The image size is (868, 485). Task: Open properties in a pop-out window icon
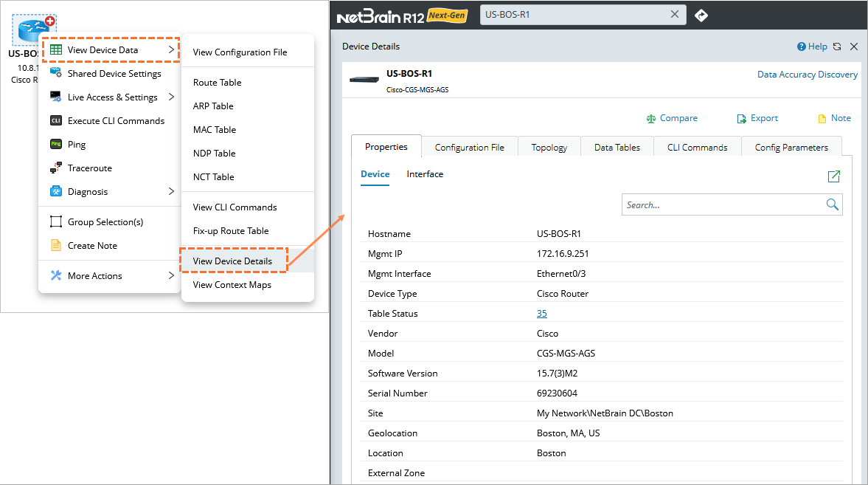click(833, 176)
